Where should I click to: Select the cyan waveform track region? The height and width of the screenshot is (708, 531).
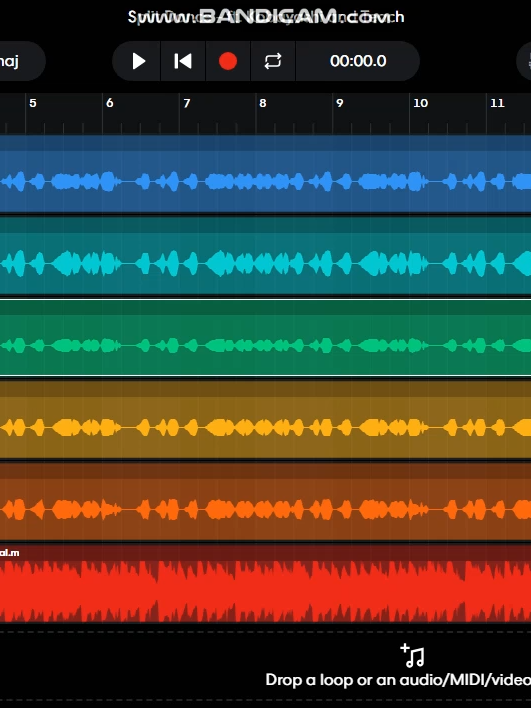click(x=266, y=256)
